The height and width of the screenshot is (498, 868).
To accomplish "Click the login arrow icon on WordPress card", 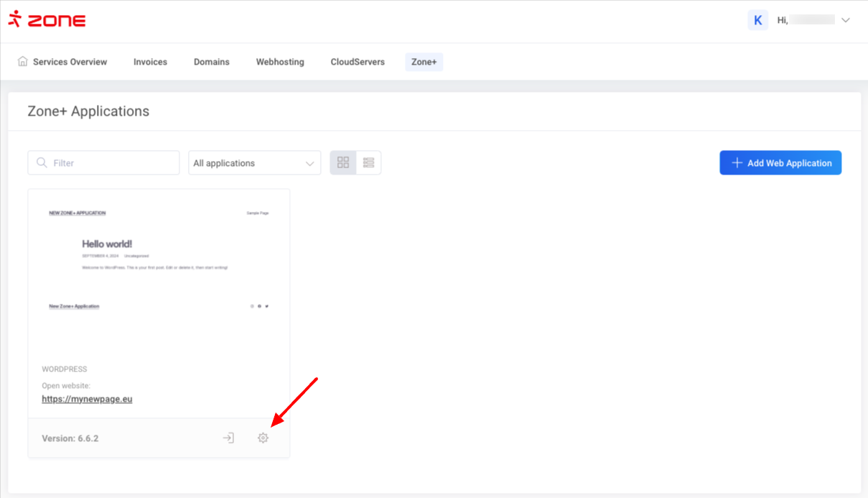I will (228, 438).
